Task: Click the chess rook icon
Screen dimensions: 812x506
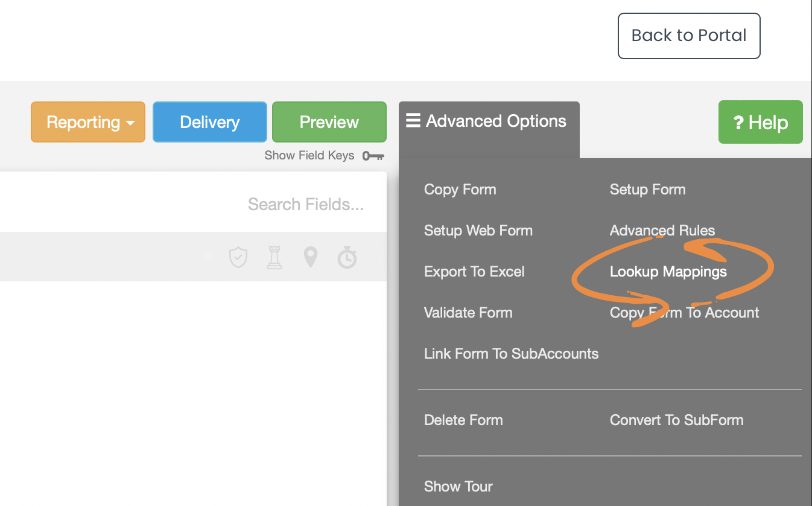Action: pos(274,258)
